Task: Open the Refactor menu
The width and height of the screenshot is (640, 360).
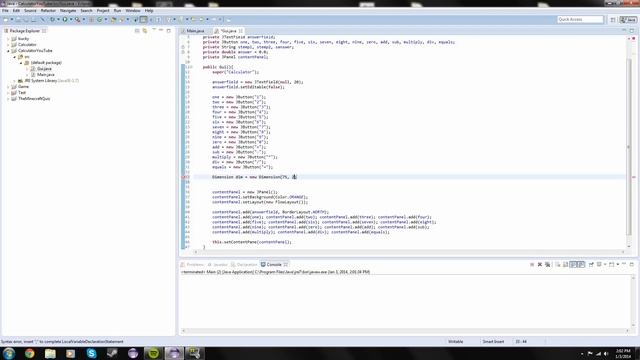Action: pos(48,11)
